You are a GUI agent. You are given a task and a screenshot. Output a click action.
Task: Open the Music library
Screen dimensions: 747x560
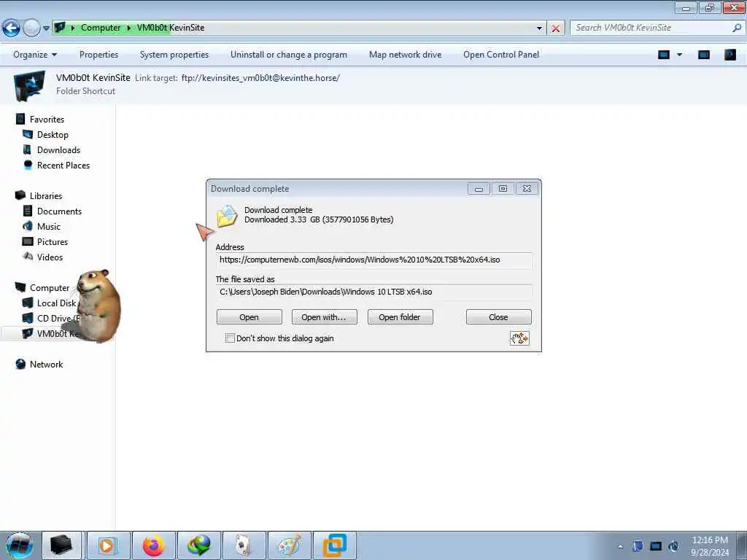pyautogui.click(x=49, y=226)
